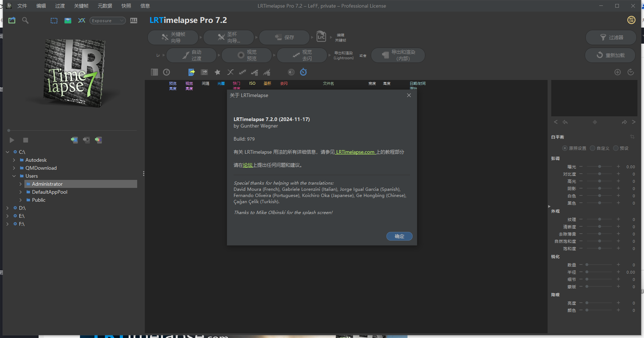Click the table grid icon above list

(154, 72)
